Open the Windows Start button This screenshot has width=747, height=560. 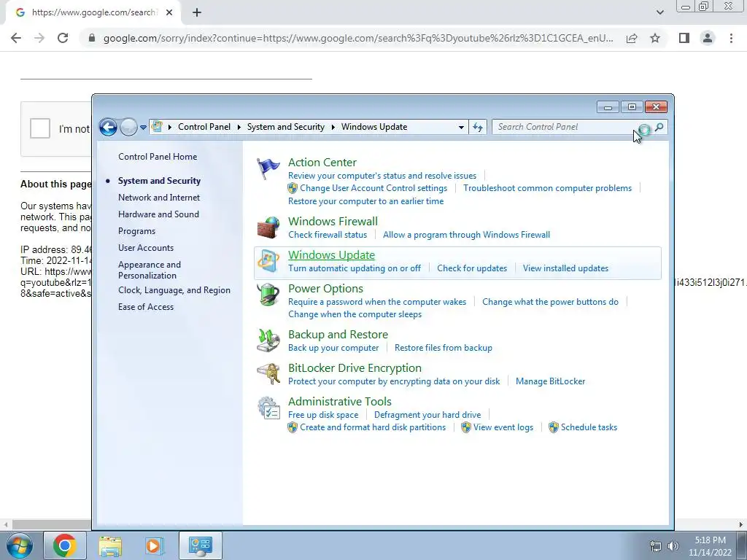click(x=20, y=545)
